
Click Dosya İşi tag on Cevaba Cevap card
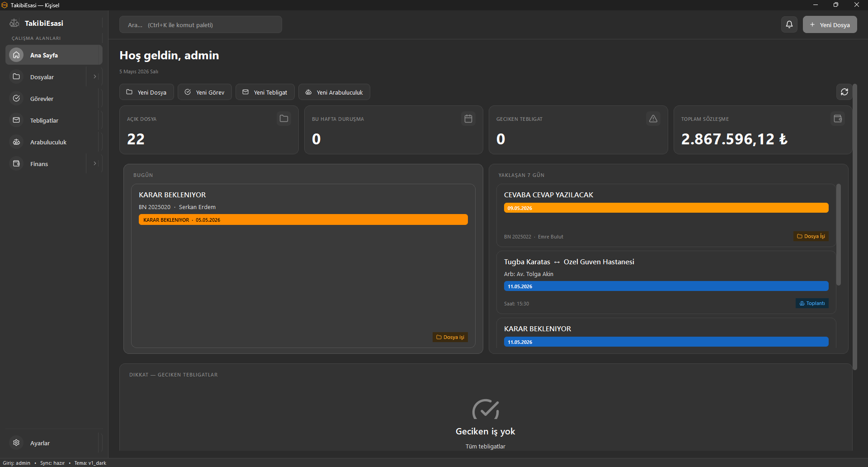(811, 236)
